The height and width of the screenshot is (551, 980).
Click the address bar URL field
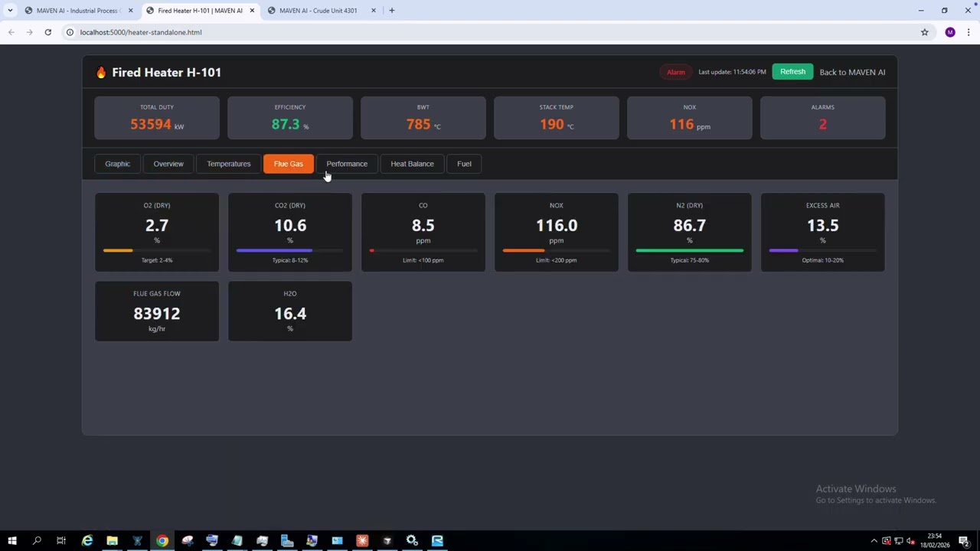click(x=490, y=32)
